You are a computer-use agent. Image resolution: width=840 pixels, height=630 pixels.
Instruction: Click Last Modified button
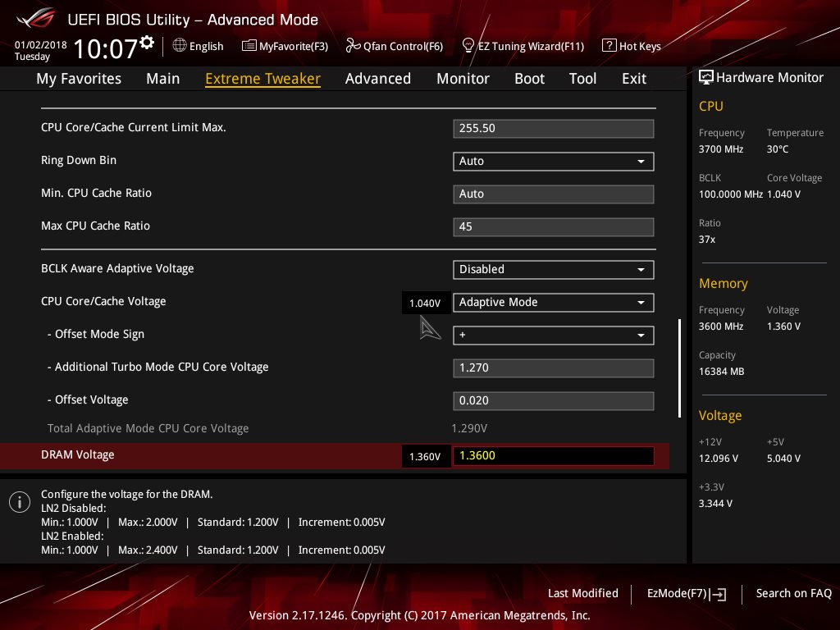coord(583,593)
